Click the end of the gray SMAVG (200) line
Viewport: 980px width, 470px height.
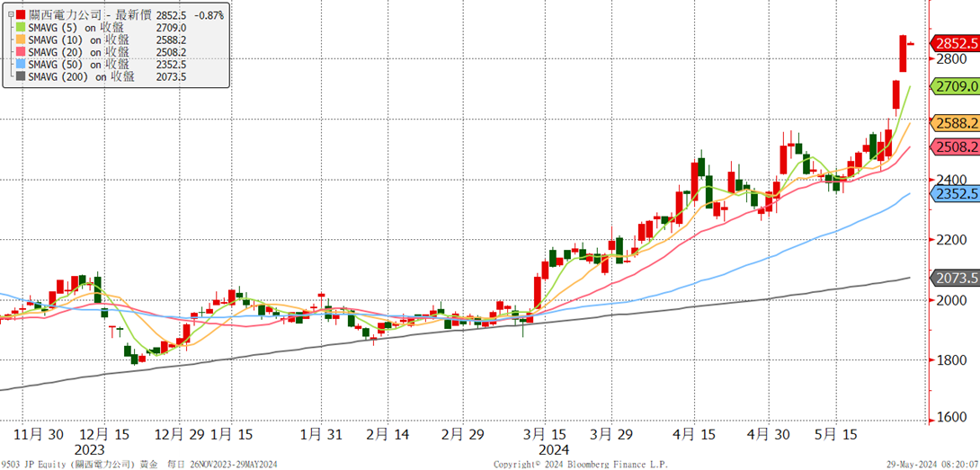click(909, 278)
